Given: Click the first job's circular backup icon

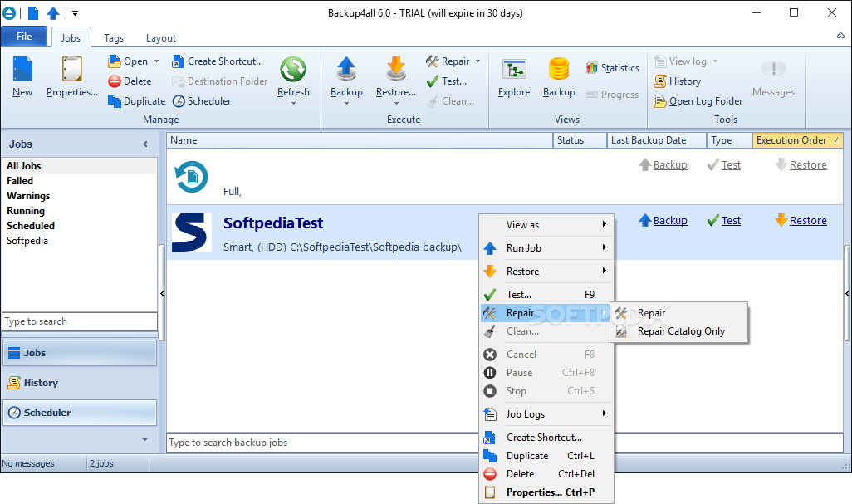Looking at the screenshot, I should click(191, 177).
